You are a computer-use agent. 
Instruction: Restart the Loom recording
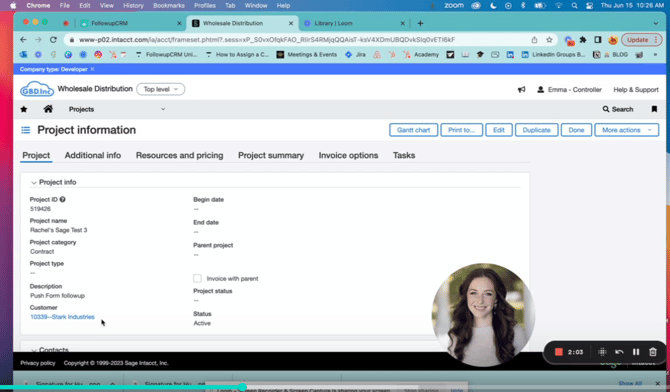619,352
